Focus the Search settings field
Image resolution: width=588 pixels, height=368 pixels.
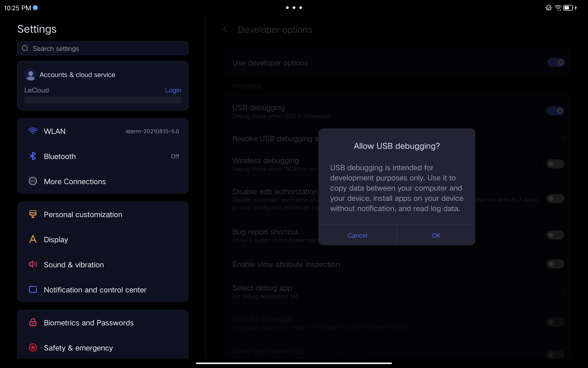coord(103,48)
